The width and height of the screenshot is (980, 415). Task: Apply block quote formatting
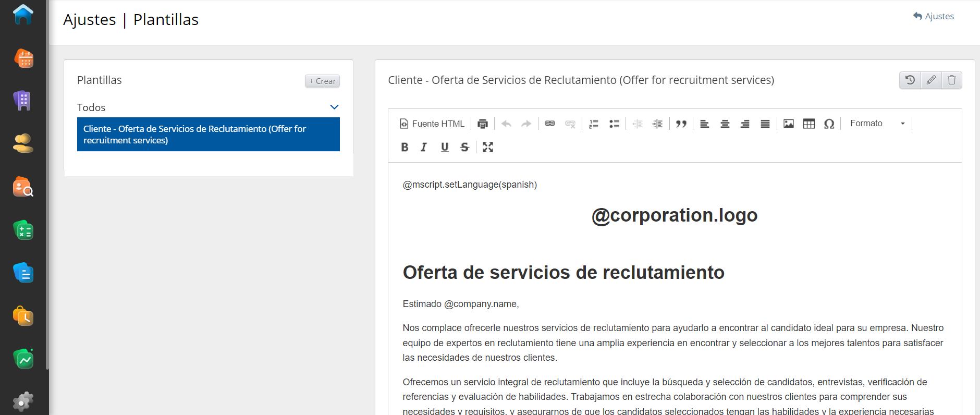coord(681,124)
